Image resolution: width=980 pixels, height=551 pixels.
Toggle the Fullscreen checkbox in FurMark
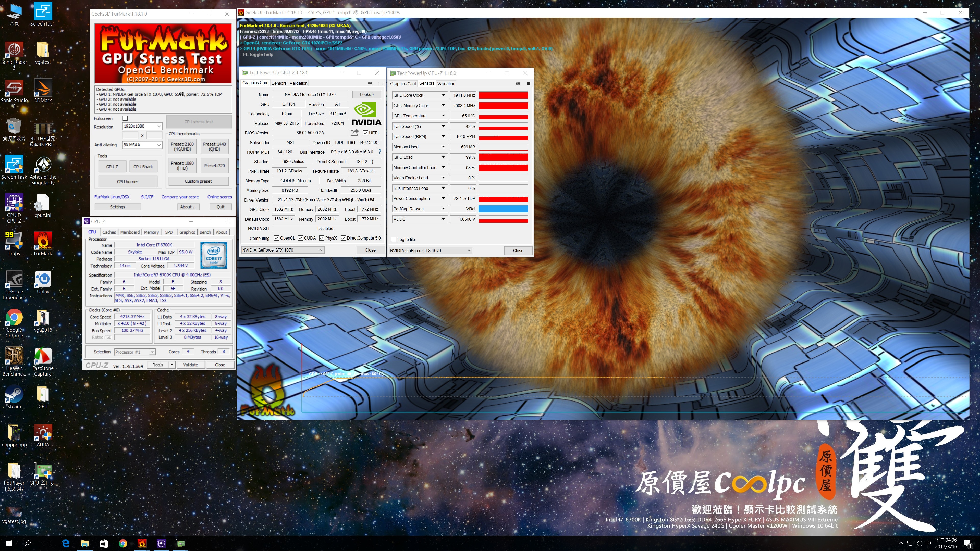pyautogui.click(x=125, y=118)
